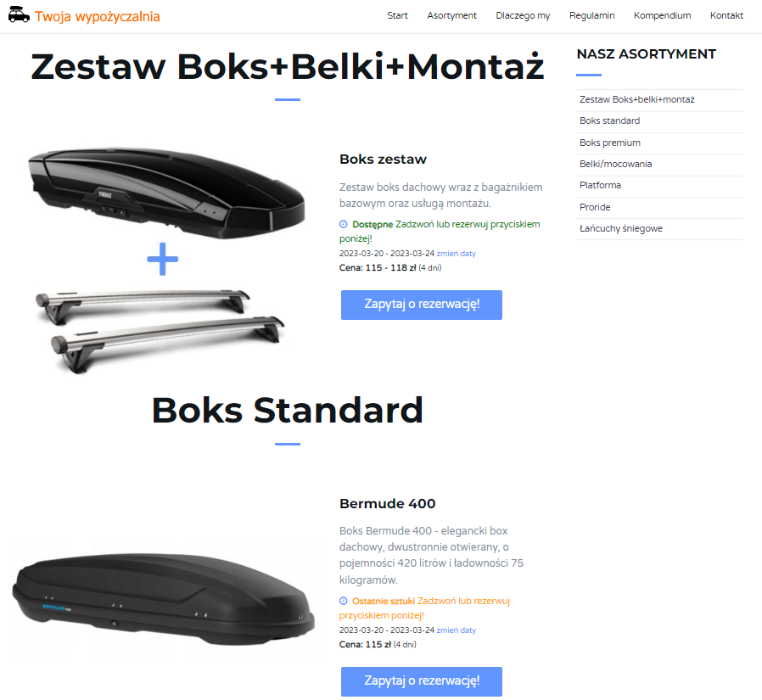The image size is (762, 700).
Task: Click the car logo icon in header
Action: pos(19,15)
